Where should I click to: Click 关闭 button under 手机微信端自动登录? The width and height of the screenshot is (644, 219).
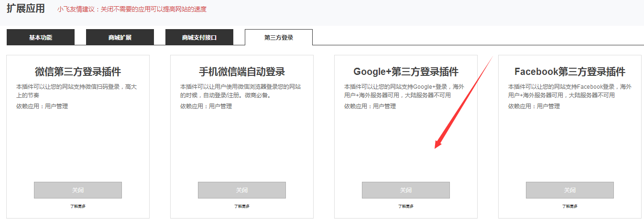pyautogui.click(x=242, y=190)
